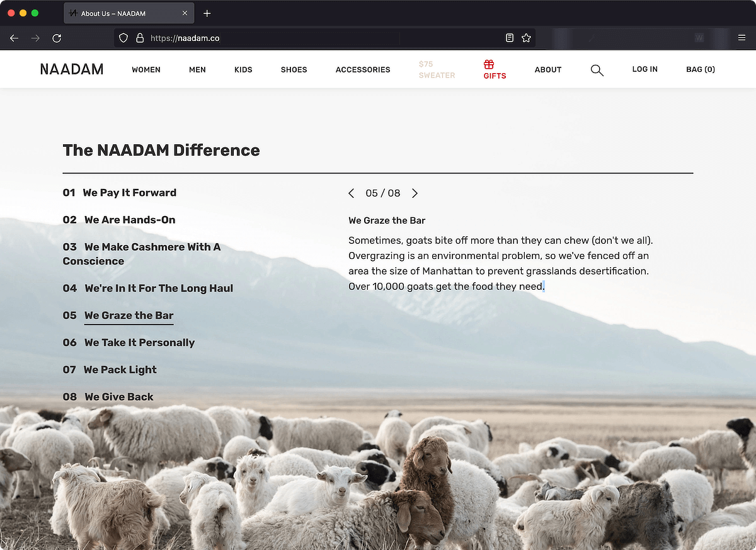This screenshot has width=756, height=550.
Task: Click the padlock site security icon
Action: (x=140, y=38)
